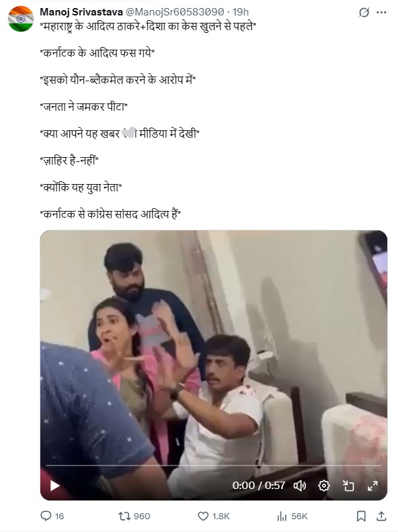Play the video

[x=54, y=486]
